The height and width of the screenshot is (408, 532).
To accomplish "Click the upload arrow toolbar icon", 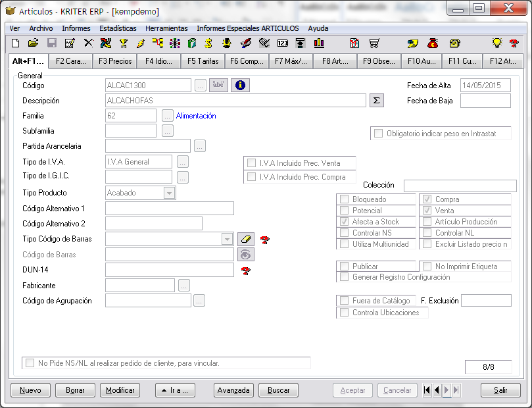I will point(301,43).
